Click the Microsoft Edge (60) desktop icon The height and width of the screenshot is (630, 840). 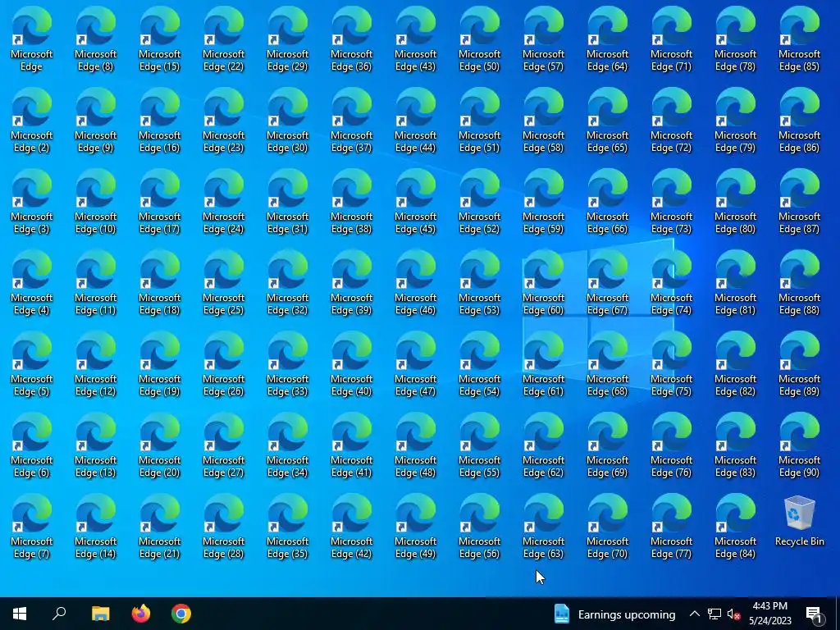pyautogui.click(x=544, y=283)
